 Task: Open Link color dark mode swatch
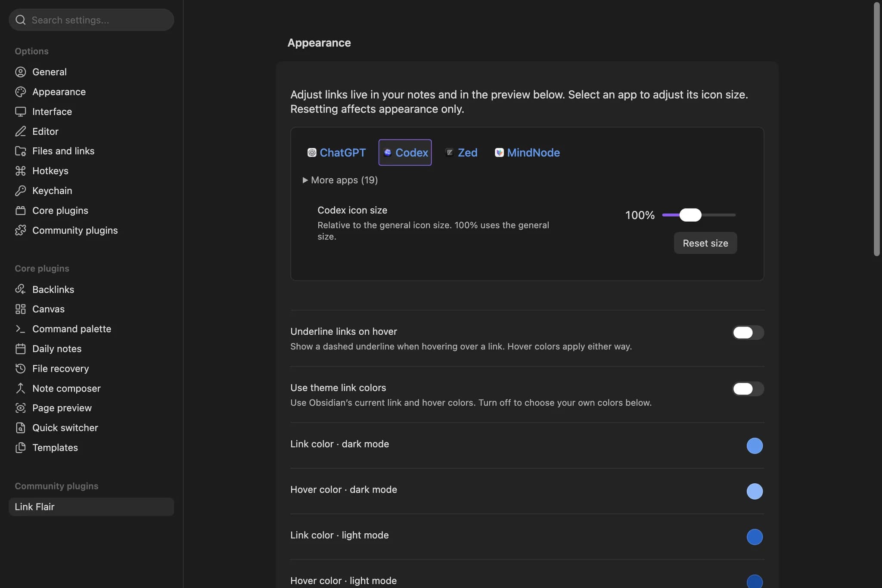(755, 446)
